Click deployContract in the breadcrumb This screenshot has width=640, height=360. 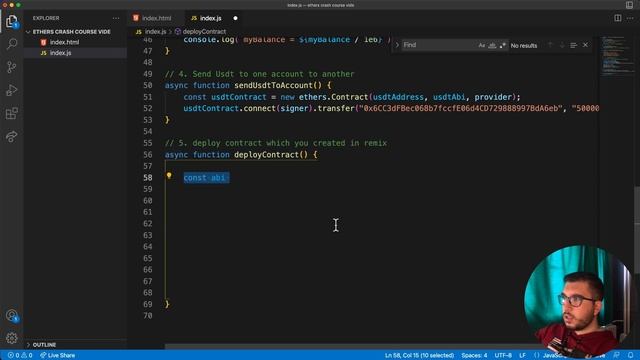204,31
